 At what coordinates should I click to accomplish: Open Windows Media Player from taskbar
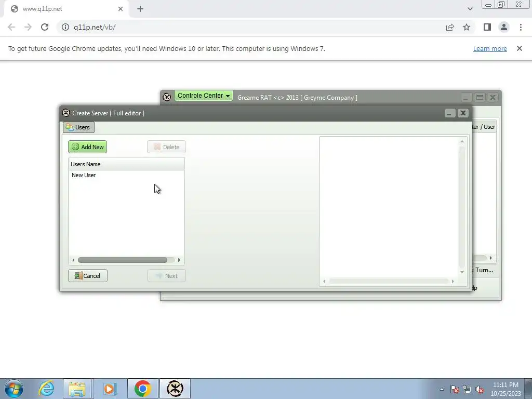click(109, 389)
